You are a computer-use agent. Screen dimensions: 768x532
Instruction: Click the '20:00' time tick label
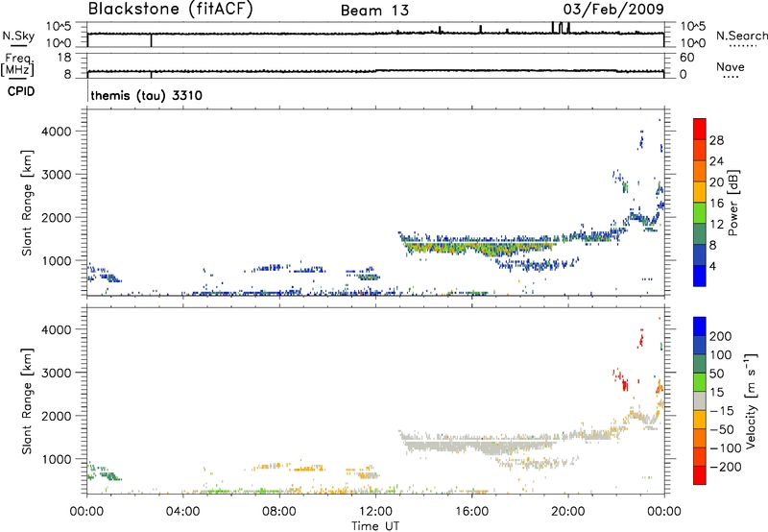point(568,512)
